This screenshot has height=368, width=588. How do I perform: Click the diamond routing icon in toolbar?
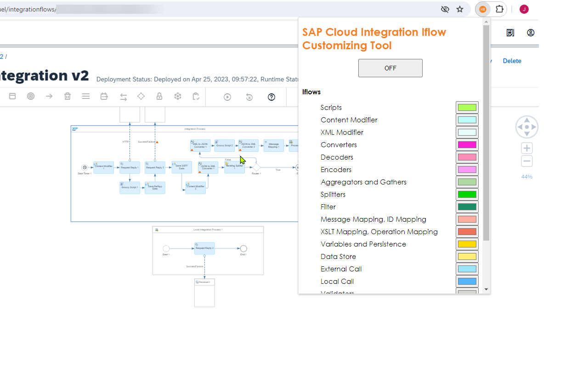point(141,97)
